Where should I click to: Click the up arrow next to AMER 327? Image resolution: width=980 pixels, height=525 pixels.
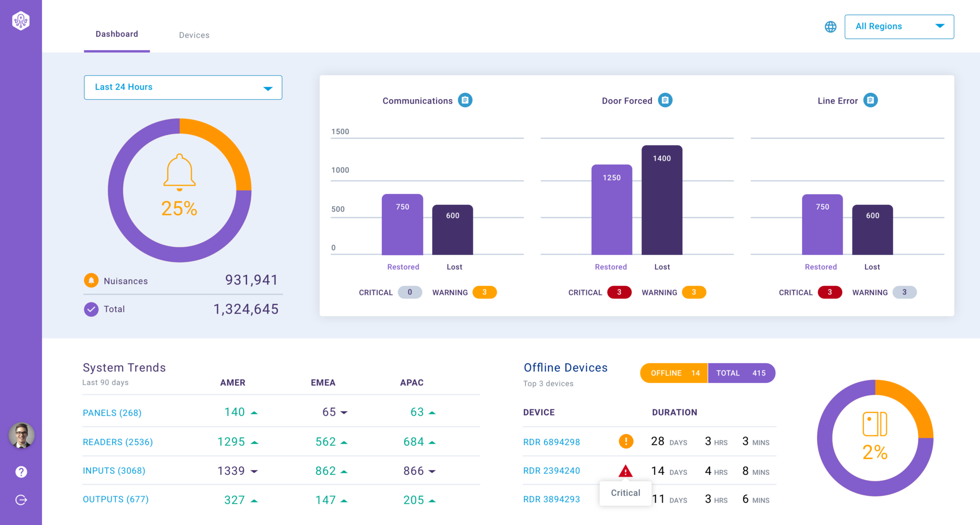point(254,501)
